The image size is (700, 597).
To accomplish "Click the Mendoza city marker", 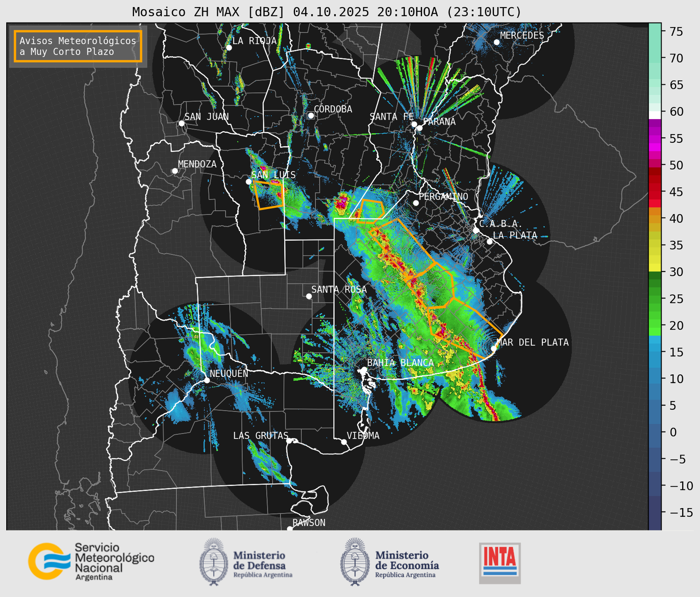I will [x=175, y=171].
